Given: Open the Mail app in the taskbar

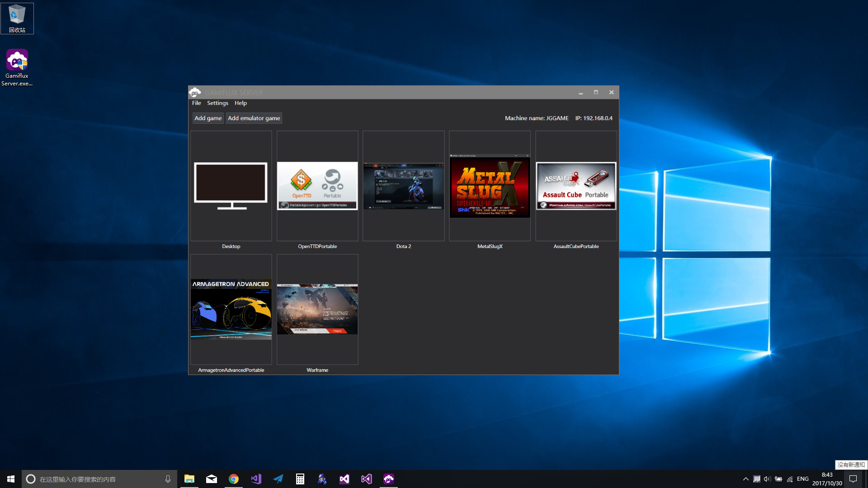Looking at the screenshot, I should tap(211, 479).
